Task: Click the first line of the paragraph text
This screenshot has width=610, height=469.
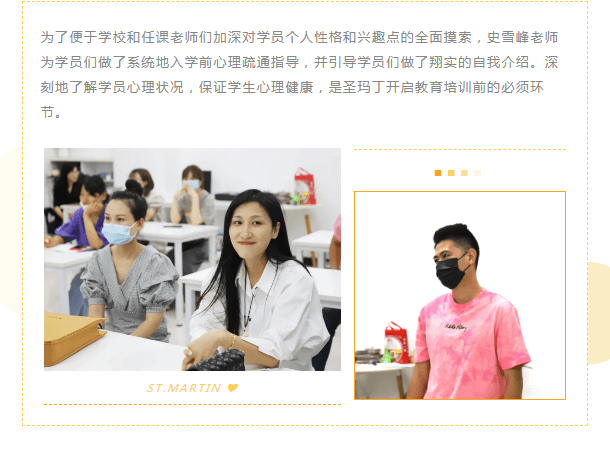Action: point(300,37)
